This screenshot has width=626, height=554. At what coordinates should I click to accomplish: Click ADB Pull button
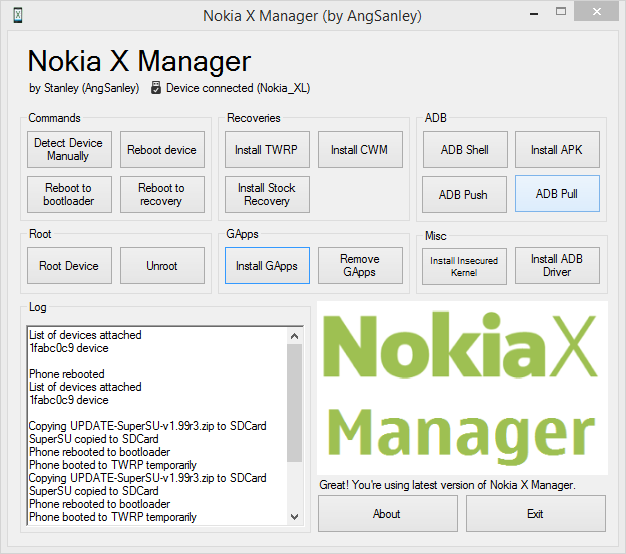click(x=557, y=194)
